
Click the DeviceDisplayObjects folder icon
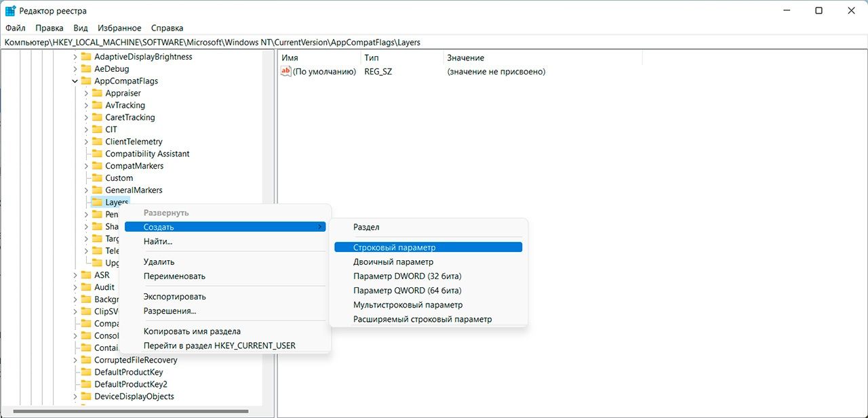click(x=86, y=397)
